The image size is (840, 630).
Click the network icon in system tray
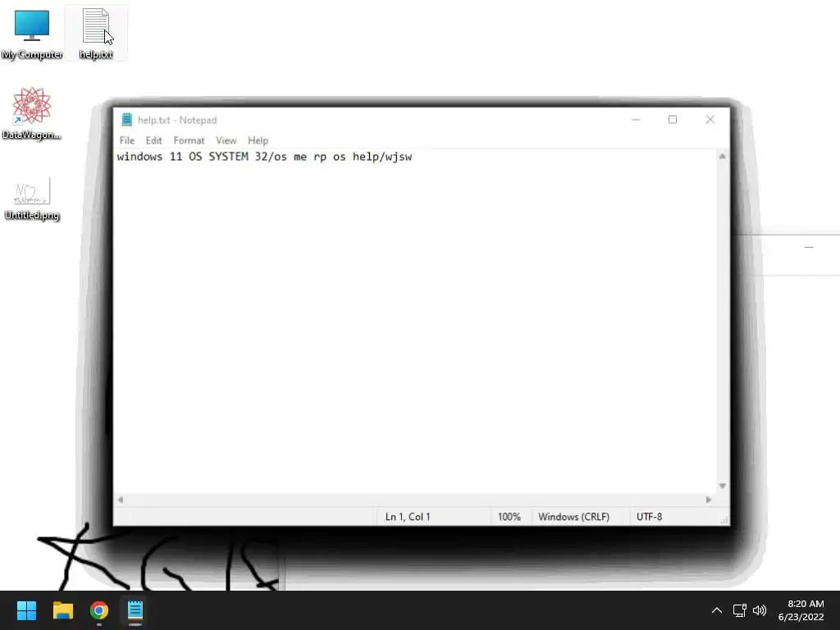click(x=740, y=610)
